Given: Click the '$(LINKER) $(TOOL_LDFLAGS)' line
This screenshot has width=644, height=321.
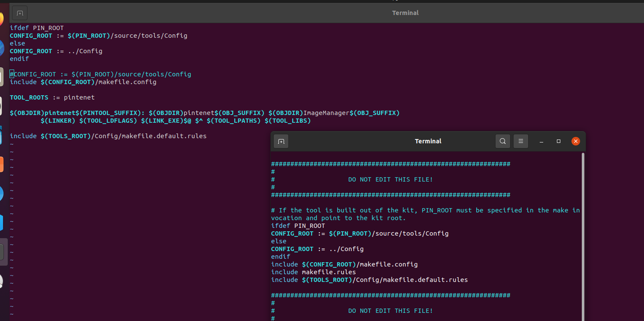Looking at the screenshot, I should (x=176, y=121).
